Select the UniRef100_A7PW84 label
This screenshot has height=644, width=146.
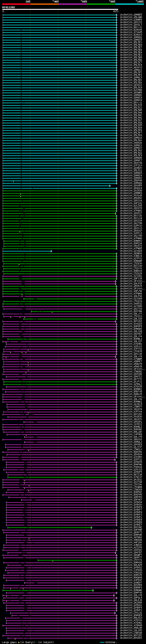coord(131,294)
